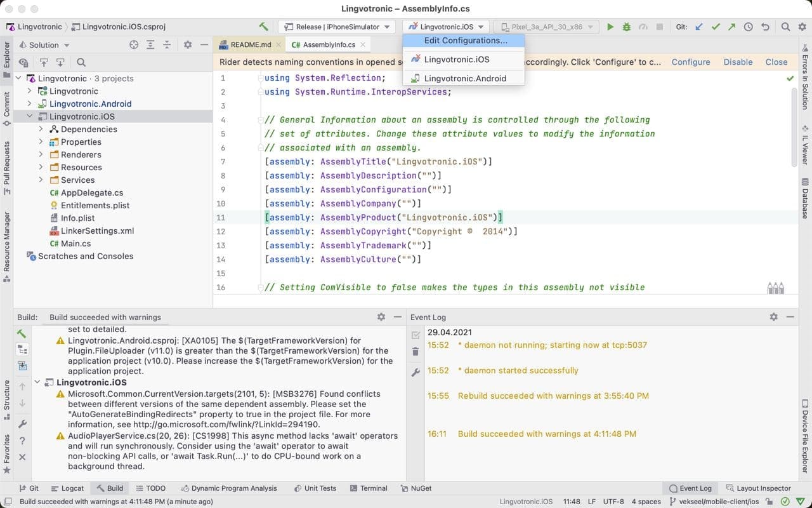812x508 pixels.
Task: Choose Lingvotronic.Android in configuration popup
Action: point(465,78)
